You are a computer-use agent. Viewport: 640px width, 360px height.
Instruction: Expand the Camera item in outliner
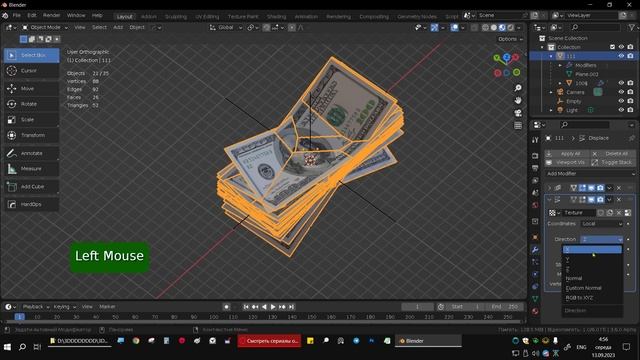click(551, 92)
